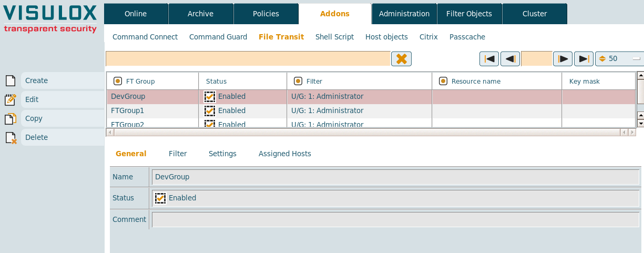Click the Delete page icon in sidebar
This screenshot has width=644, height=253.
pos(10,137)
